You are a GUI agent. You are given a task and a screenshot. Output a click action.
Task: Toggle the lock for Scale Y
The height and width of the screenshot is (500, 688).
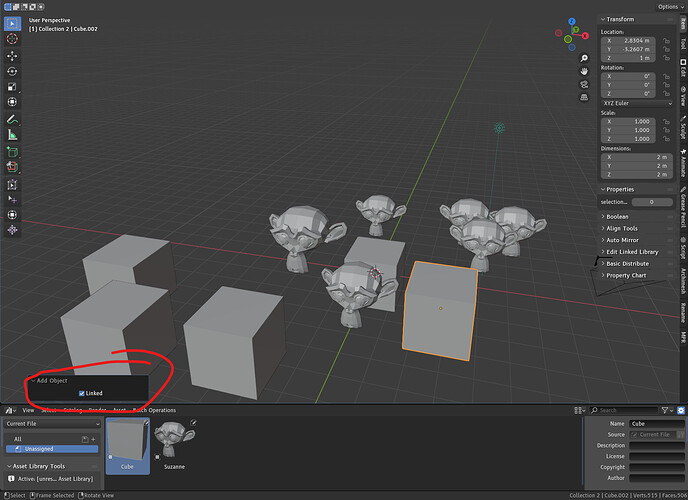click(x=666, y=130)
